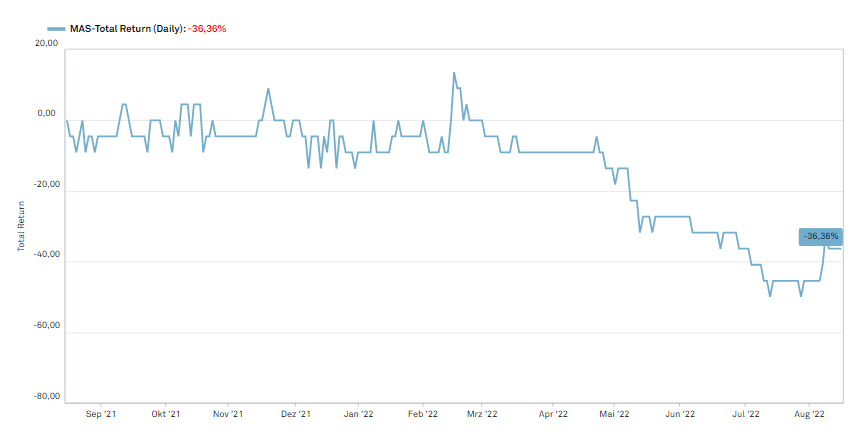Click the -36,36% end-of-line value tag
Screen dimensions: 853x446
click(820, 237)
